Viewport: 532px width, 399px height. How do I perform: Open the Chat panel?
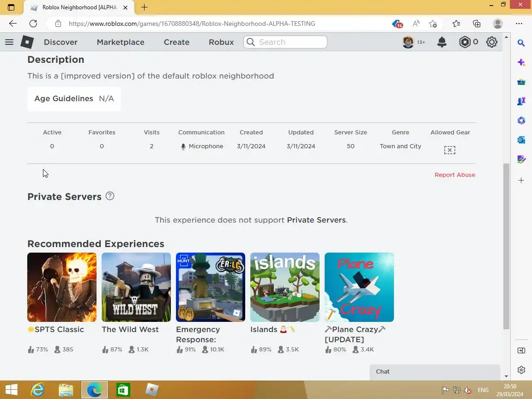pos(435,372)
